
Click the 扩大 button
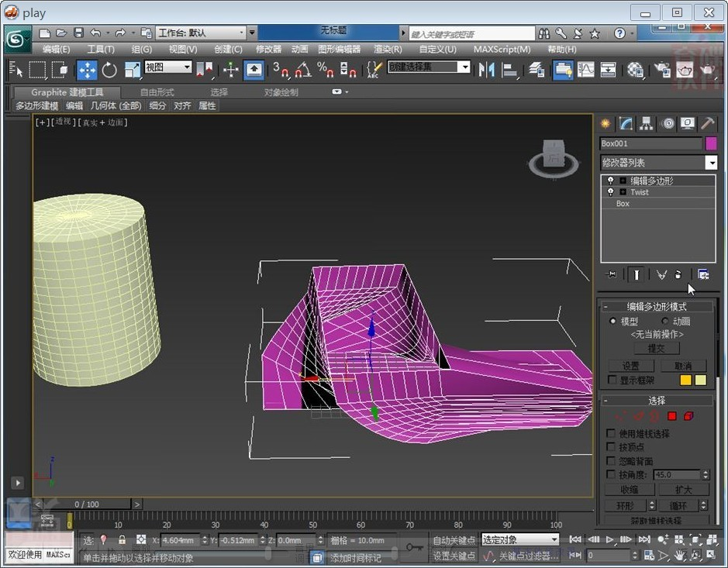[683, 490]
